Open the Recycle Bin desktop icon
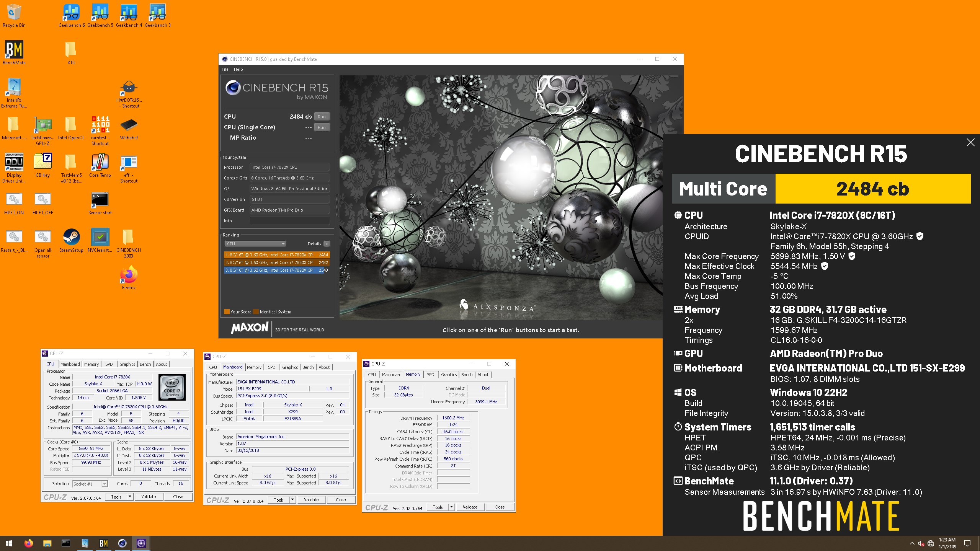This screenshot has height=551, width=980. (14, 15)
